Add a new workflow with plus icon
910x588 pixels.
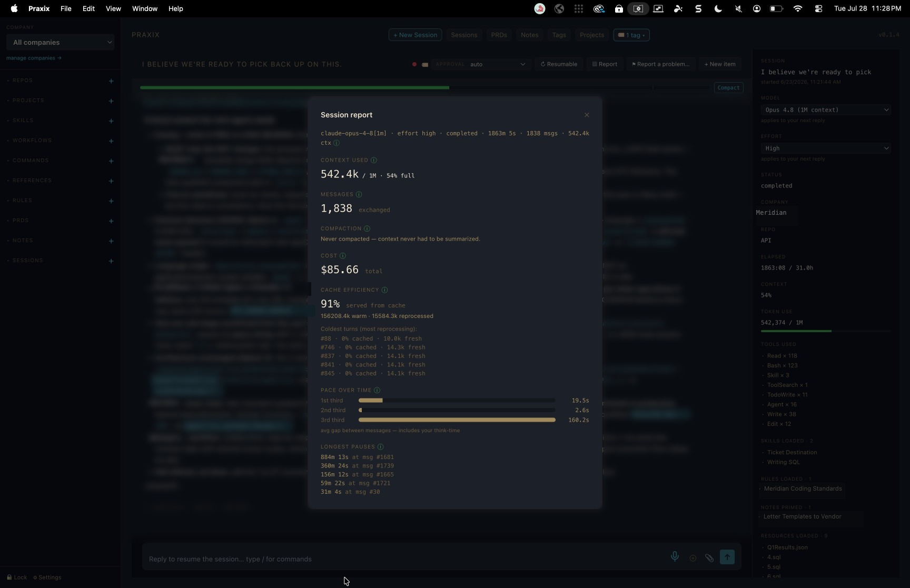111,141
